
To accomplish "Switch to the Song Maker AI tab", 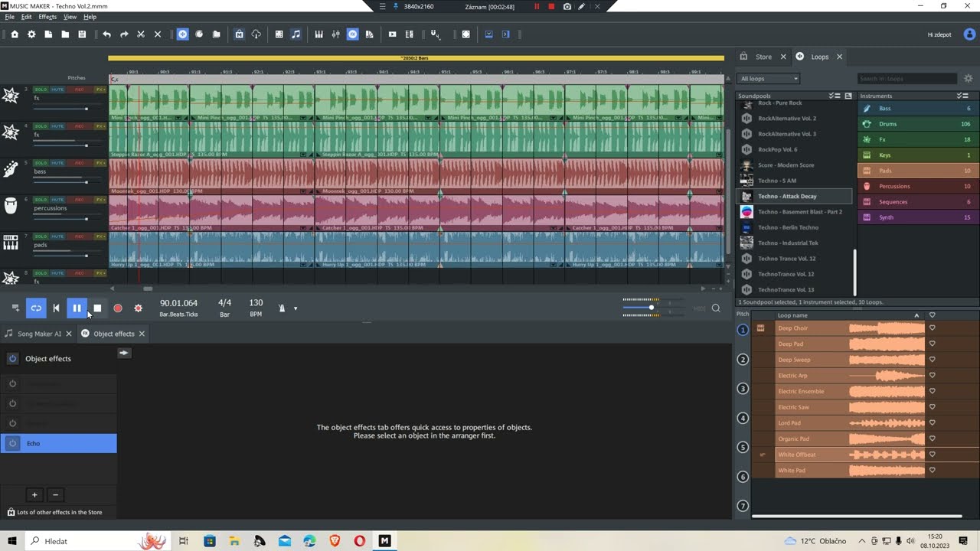I will tap(38, 334).
